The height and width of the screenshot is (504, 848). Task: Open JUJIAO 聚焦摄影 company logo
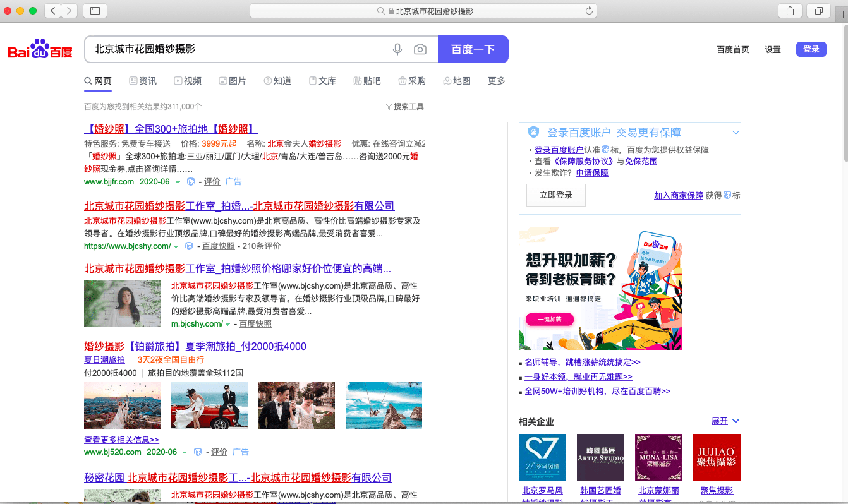pyautogui.click(x=717, y=457)
